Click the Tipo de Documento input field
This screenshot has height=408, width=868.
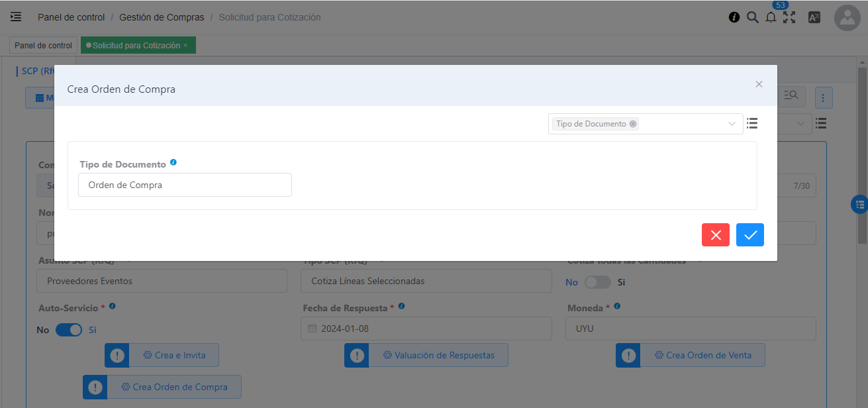[185, 185]
